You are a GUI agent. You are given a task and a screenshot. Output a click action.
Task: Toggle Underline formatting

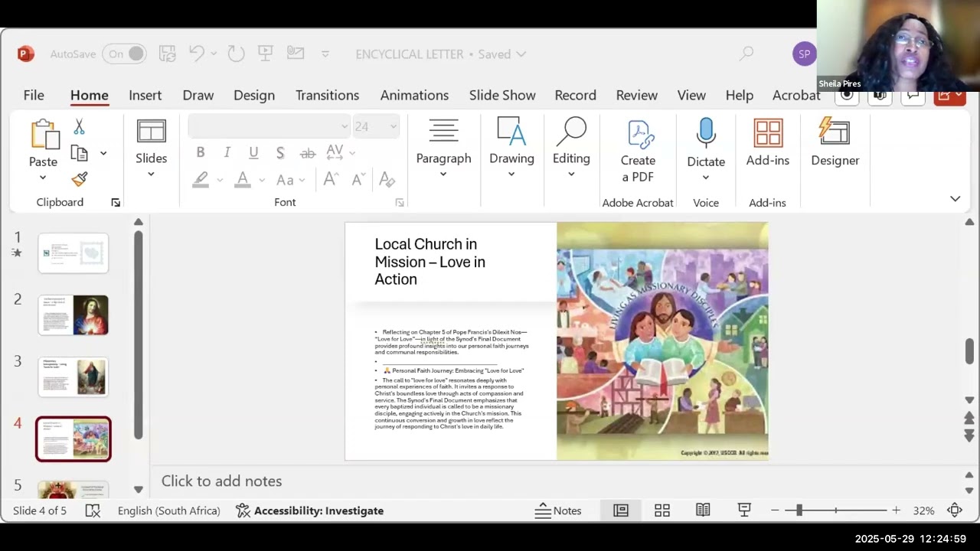(253, 152)
